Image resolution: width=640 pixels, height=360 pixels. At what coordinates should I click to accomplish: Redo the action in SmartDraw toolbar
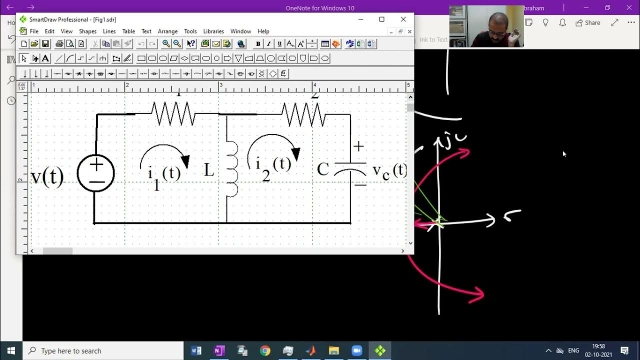click(152, 44)
